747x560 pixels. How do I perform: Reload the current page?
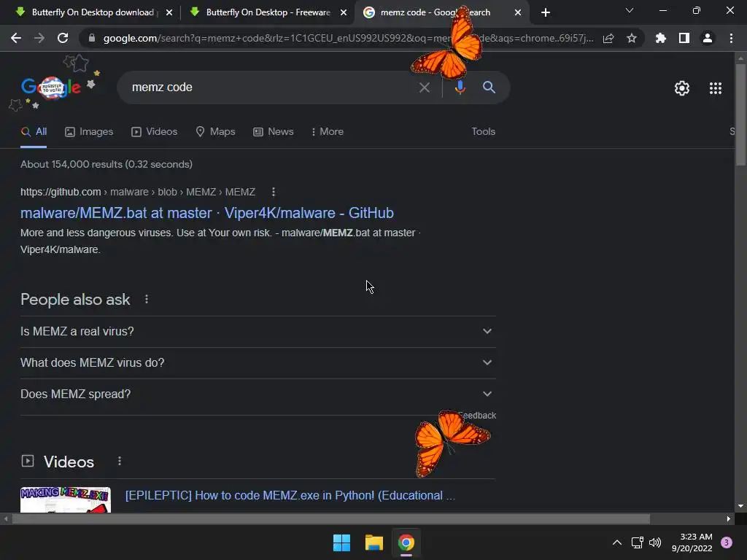(x=63, y=38)
